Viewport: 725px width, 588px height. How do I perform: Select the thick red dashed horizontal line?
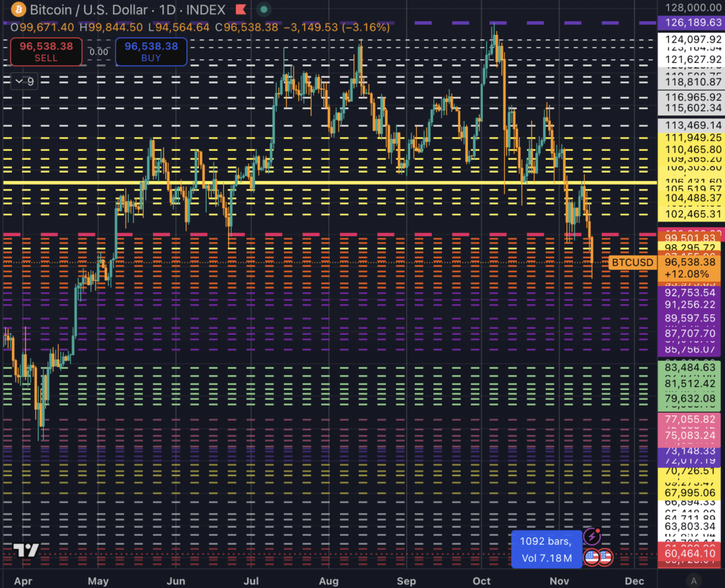[283, 234]
